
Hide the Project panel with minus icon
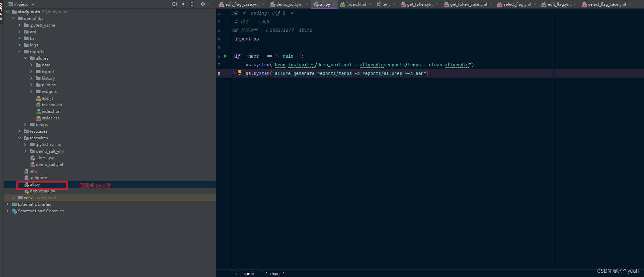[211, 4]
